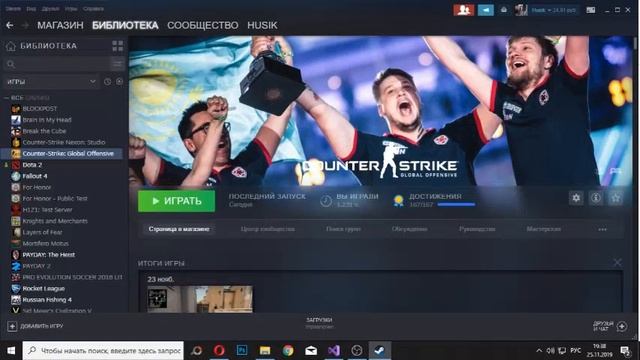Select Fallout 4 in the library
Viewport: 640px width, 360px height.
tap(35, 176)
